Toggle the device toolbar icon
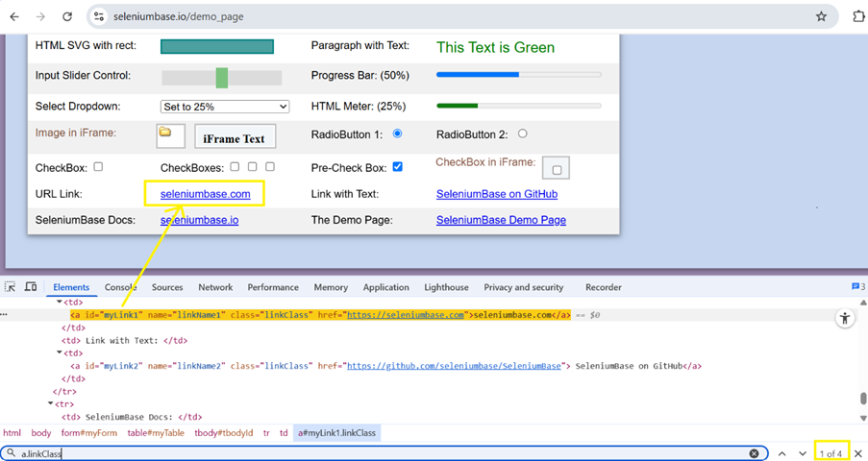The image size is (868, 461). (x=31, y=286)
